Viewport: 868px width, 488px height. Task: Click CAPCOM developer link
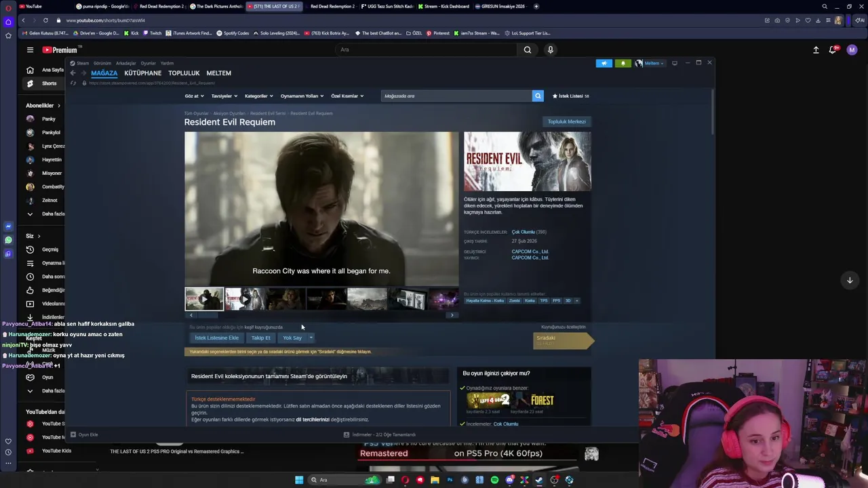(x=530, y=251)
